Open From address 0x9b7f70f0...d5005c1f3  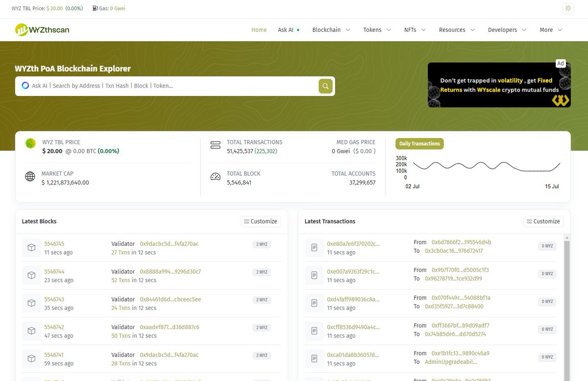pyautogui.click(x=460, y=270)
